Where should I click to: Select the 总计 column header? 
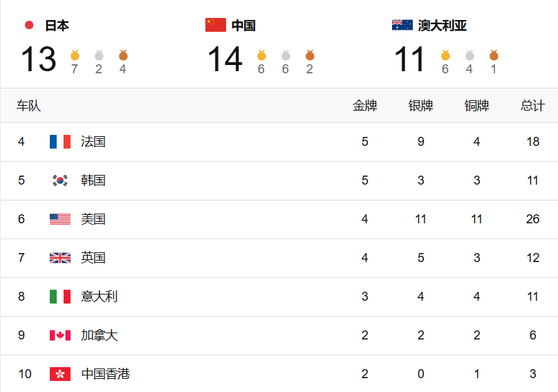point(532,106)
